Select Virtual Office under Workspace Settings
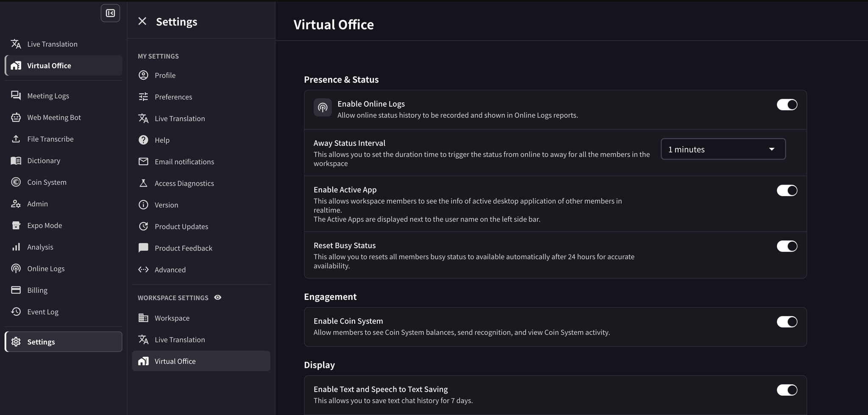 [x=201, y=361]
